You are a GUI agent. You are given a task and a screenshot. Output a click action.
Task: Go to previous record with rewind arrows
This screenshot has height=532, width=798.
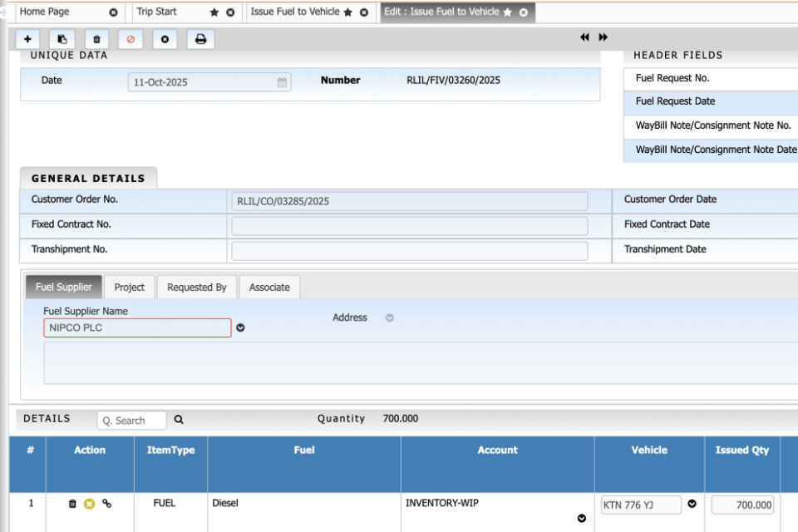(x=584, y=37)
